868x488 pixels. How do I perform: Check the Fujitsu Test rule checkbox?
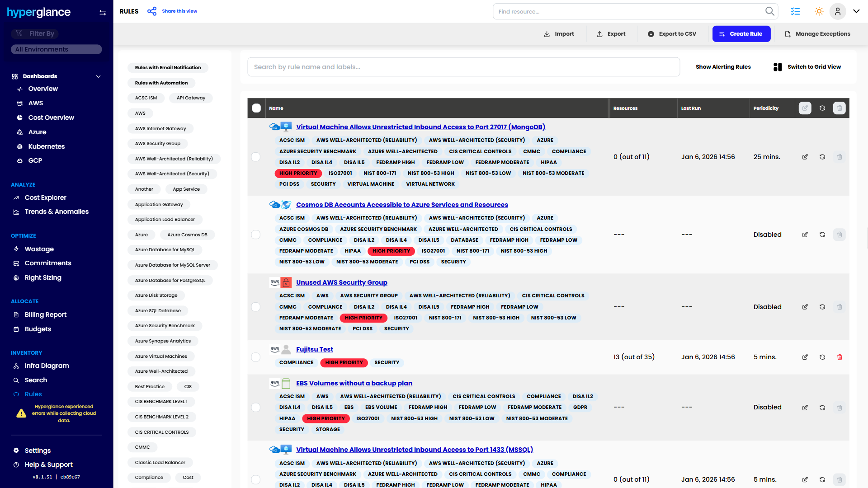256,357
